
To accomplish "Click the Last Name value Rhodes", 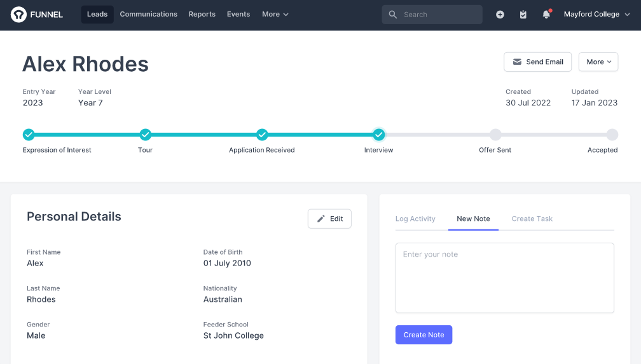I will pos(41,299).
